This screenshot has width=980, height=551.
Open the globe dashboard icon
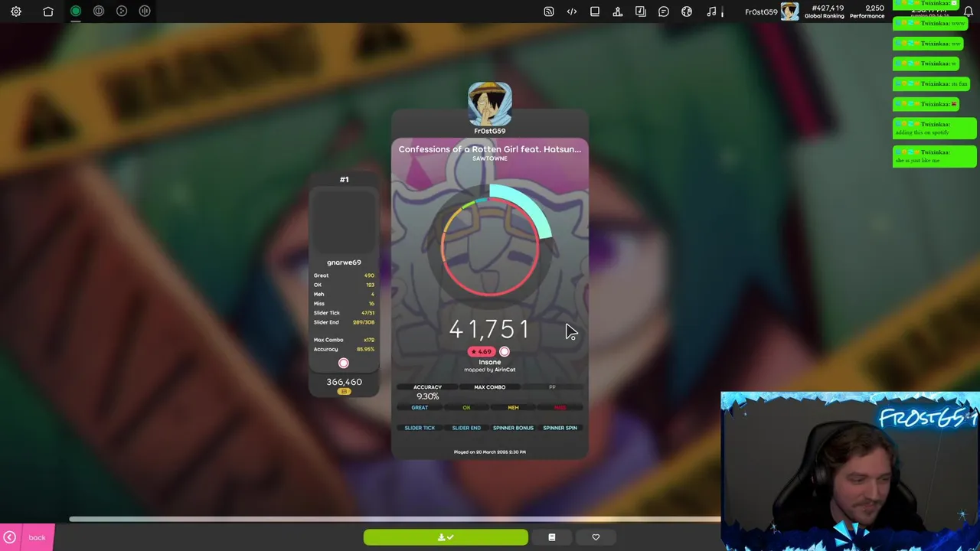coord(687,11)
